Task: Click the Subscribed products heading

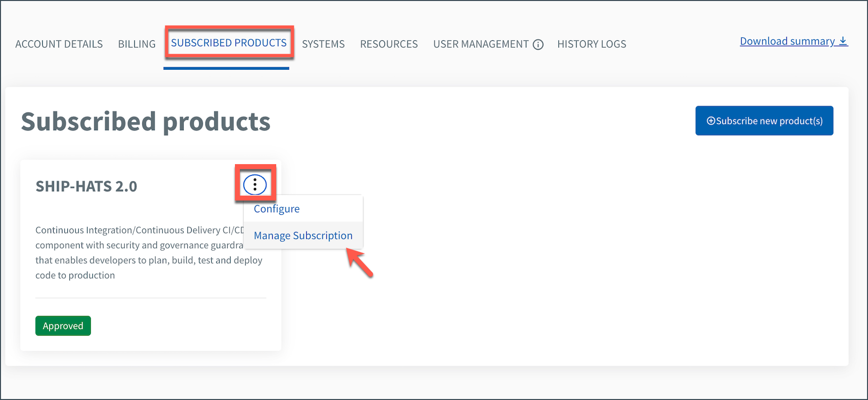Action: click(x=145, y=121)
